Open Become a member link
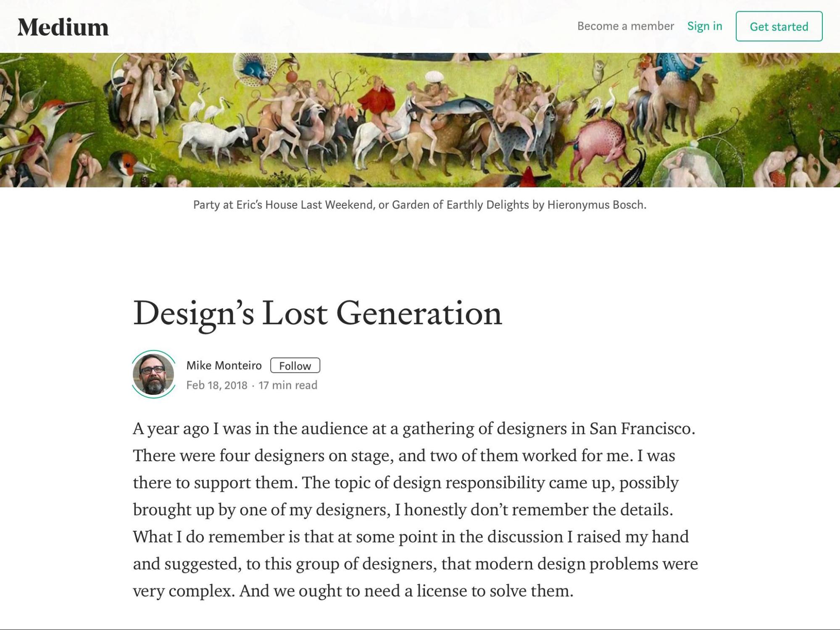Viewport: 840px width, 630px height. 625,26
